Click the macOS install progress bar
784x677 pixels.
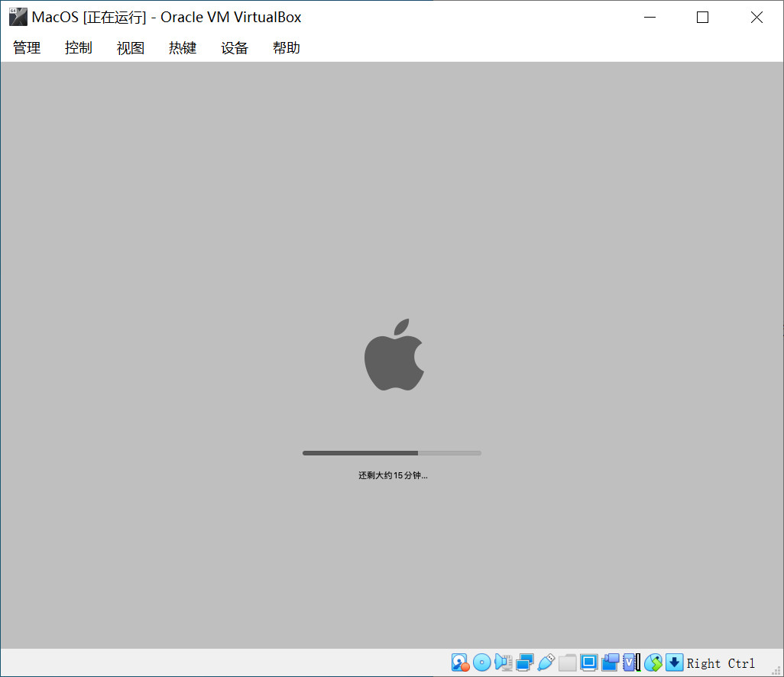pyautogui.click(x=392, y=453)
